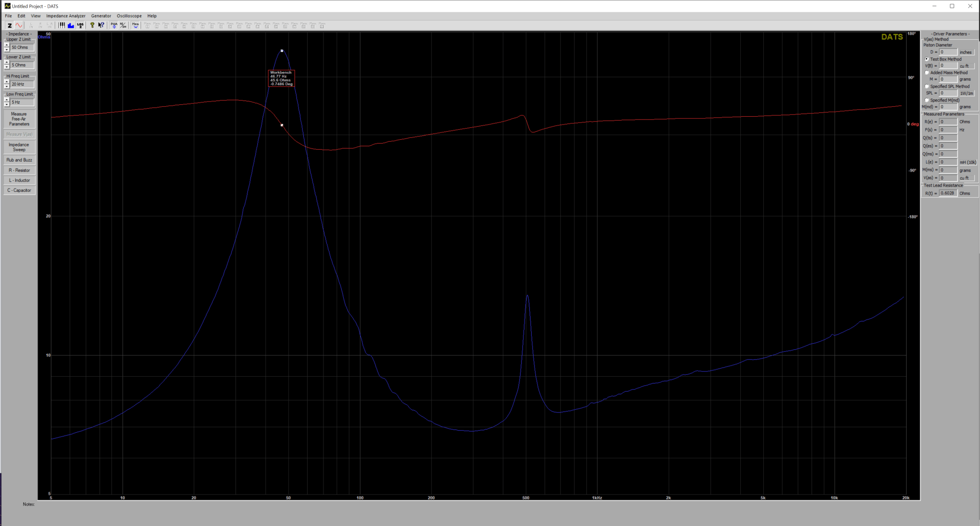Switch to the red sine wave oscilloscope icon
This screenshot has width=980, height=526.
[x=19, y=25]
